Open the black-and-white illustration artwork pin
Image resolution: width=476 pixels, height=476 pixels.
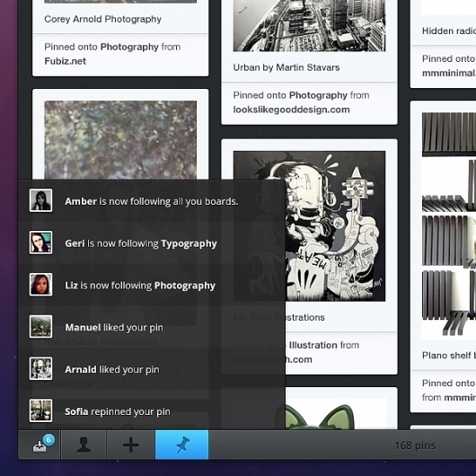(309, 226)
